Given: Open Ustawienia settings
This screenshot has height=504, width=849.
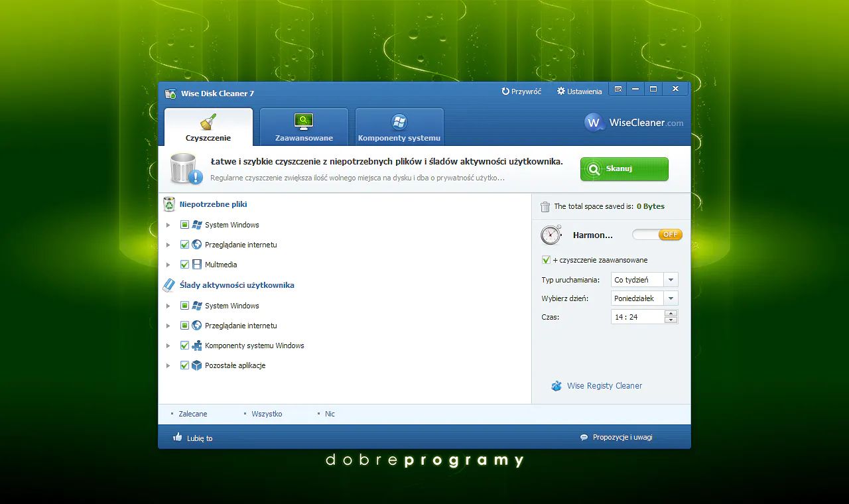Looking at the screenshot, I should pyautogui.click(x=580, y=92).
